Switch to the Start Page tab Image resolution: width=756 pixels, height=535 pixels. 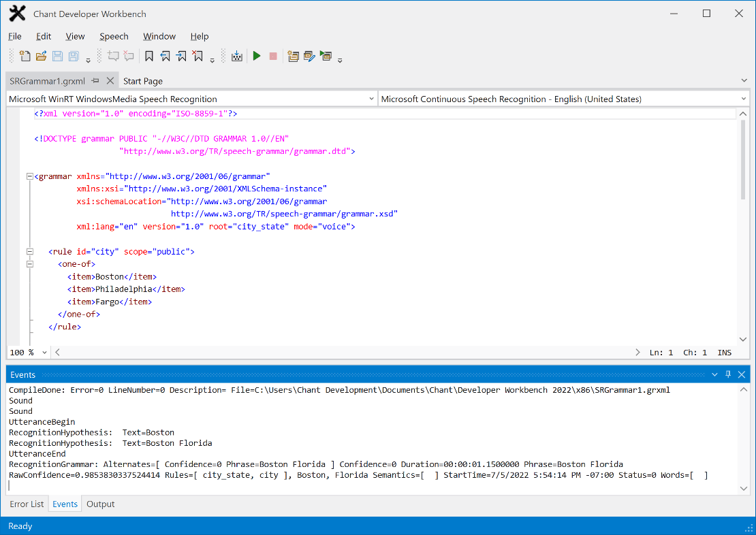point(143,81)
